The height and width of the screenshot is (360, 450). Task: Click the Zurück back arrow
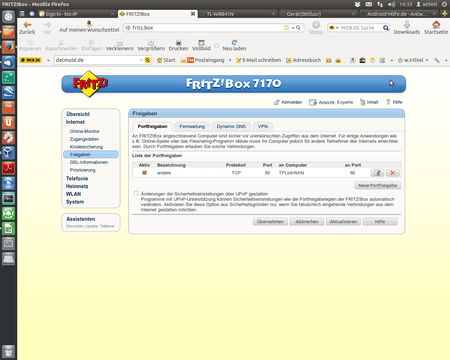pyautogui.click(x=27, y=25)
